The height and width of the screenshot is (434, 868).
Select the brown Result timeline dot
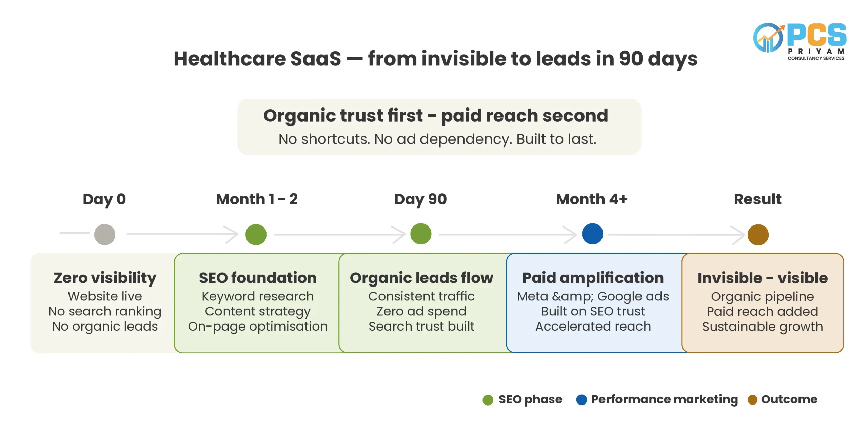(758, 234)
